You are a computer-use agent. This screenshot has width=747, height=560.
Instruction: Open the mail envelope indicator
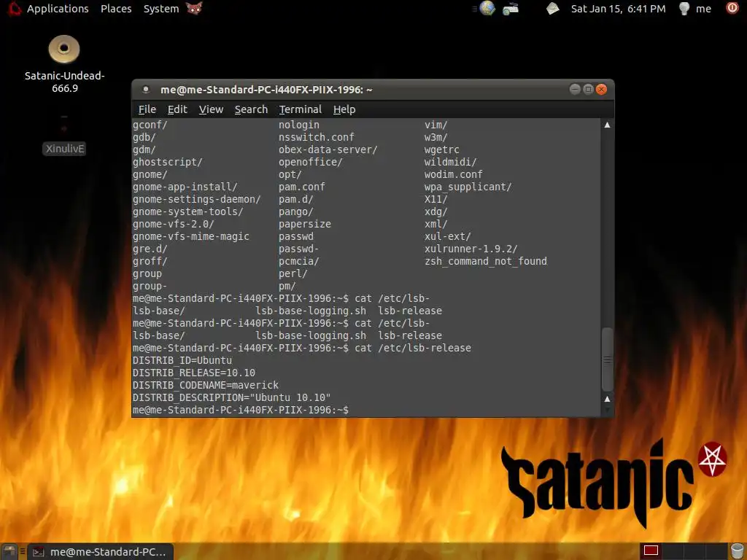(x=553, y=8)
